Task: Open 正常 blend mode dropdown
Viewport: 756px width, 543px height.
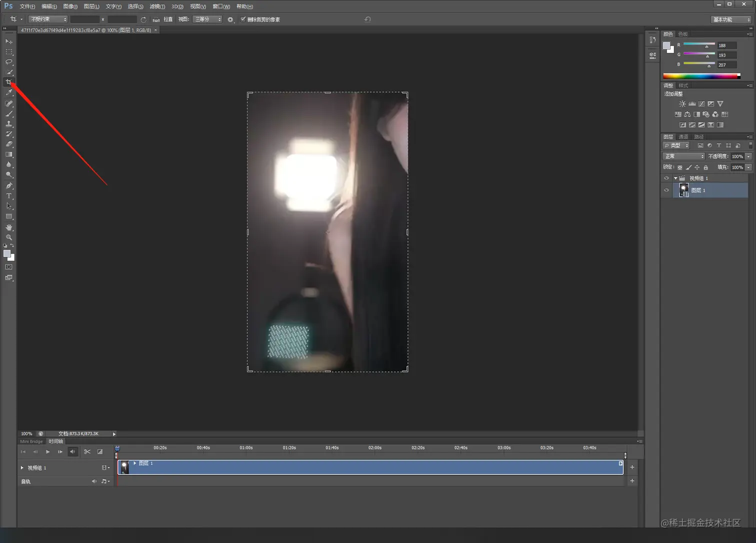Action: tap(683, 156)
